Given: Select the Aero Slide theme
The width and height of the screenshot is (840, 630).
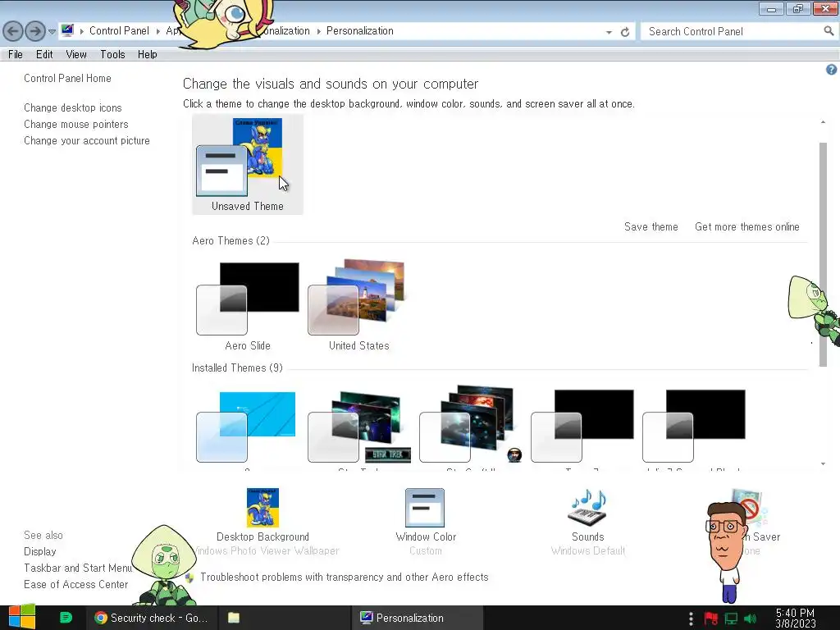Looking at the screenshot, I should 248,306.
